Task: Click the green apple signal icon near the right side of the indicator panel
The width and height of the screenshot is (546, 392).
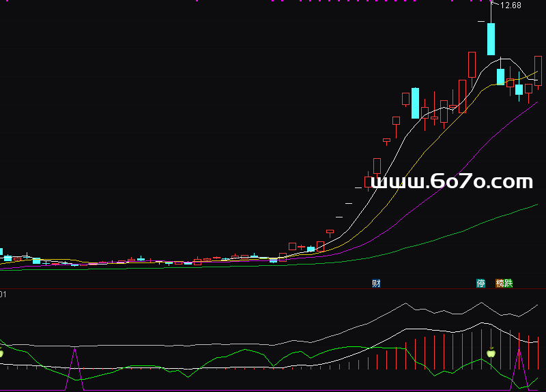Action: (491, 352)
